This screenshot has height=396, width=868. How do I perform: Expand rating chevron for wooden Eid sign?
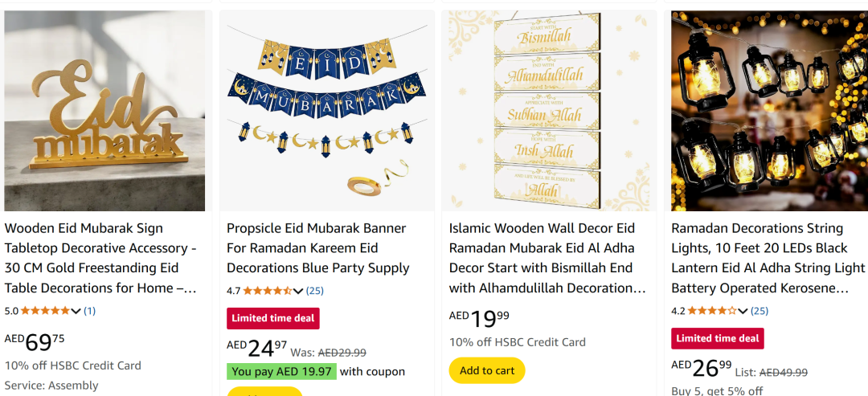76,312
